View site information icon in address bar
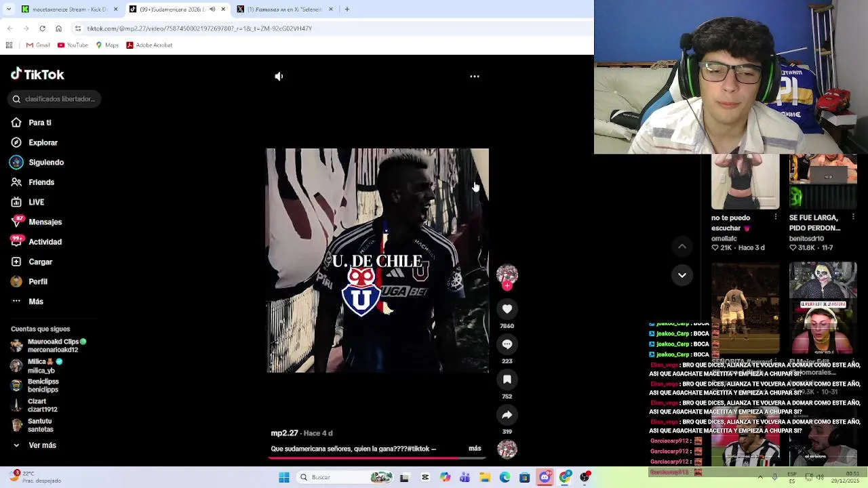 coord(78,28)
